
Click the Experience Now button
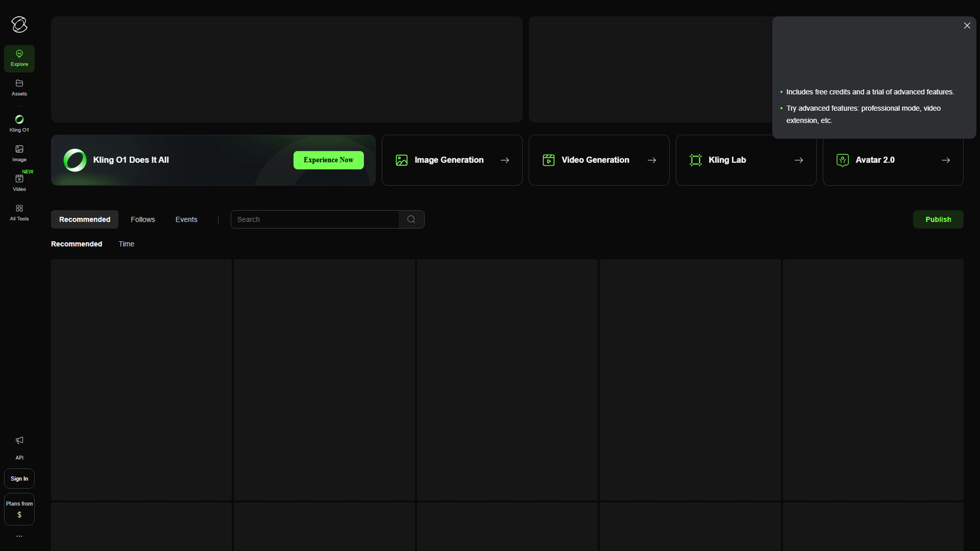tap(328, 160)
